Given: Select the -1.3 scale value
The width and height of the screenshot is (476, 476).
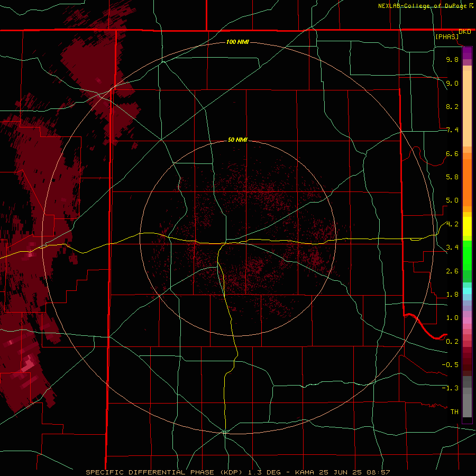Looking at the screenshot, I should tap(450, 388).
